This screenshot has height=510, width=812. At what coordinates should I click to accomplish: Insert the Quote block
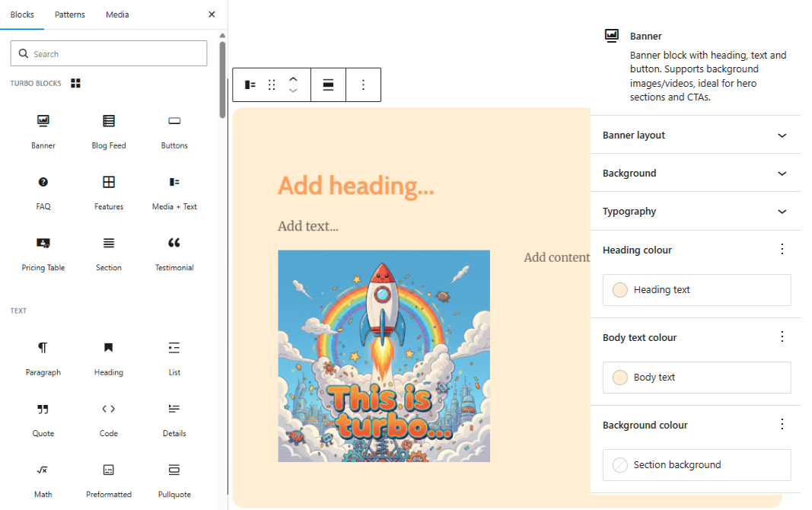coord(43,420)
